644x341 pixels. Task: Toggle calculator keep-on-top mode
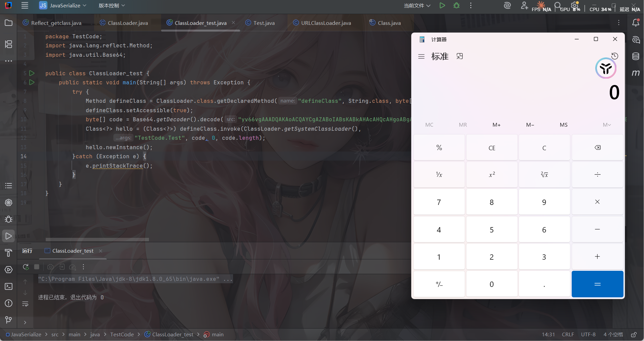click(460, 56)
